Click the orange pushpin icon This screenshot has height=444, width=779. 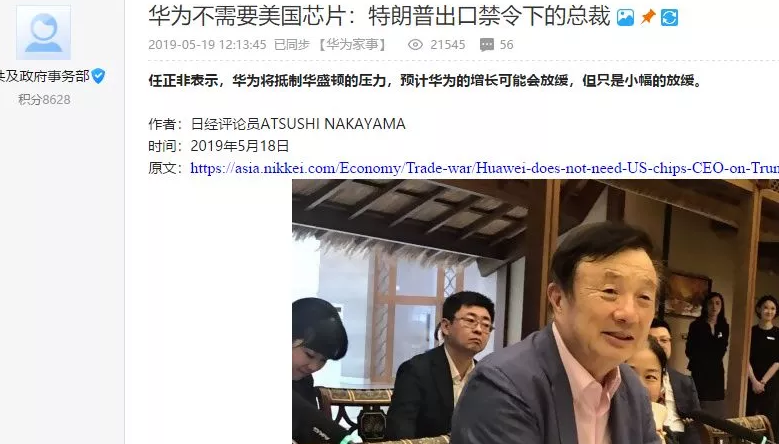[647, 17]
